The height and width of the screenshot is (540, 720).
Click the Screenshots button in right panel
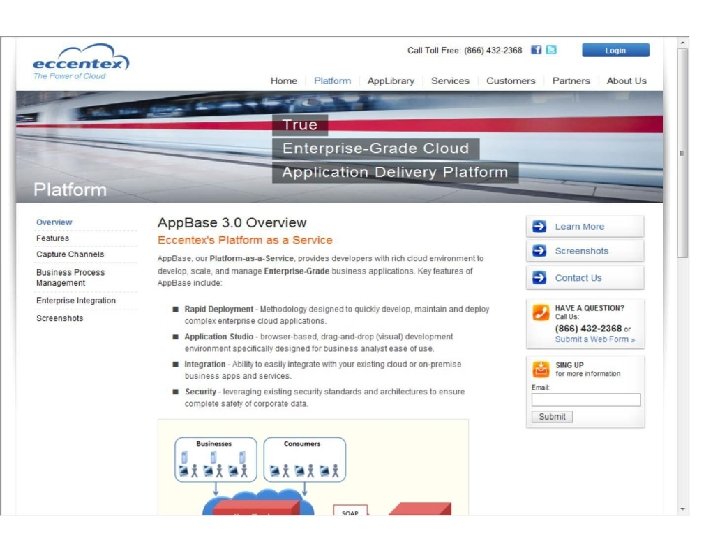click(585, 251)
